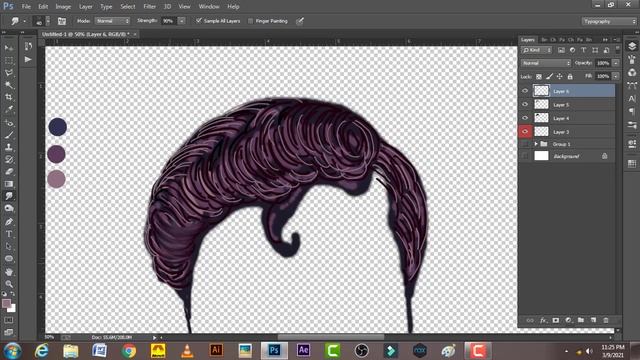
Task: Filter layers by shape layers icon
Action: (595, 50)
